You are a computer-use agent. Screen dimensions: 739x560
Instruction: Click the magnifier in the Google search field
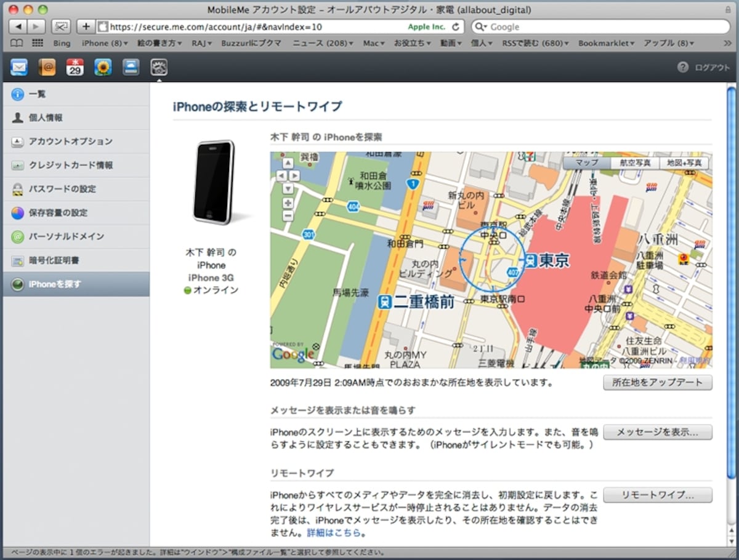pos(480,27)
